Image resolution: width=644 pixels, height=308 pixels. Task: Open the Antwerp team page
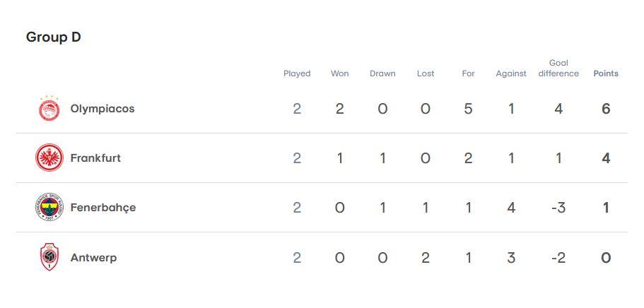pos(93,258)
